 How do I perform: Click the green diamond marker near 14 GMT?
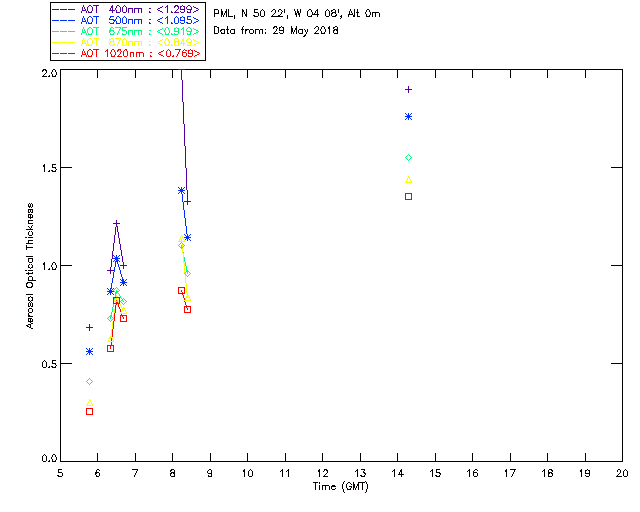408,158
